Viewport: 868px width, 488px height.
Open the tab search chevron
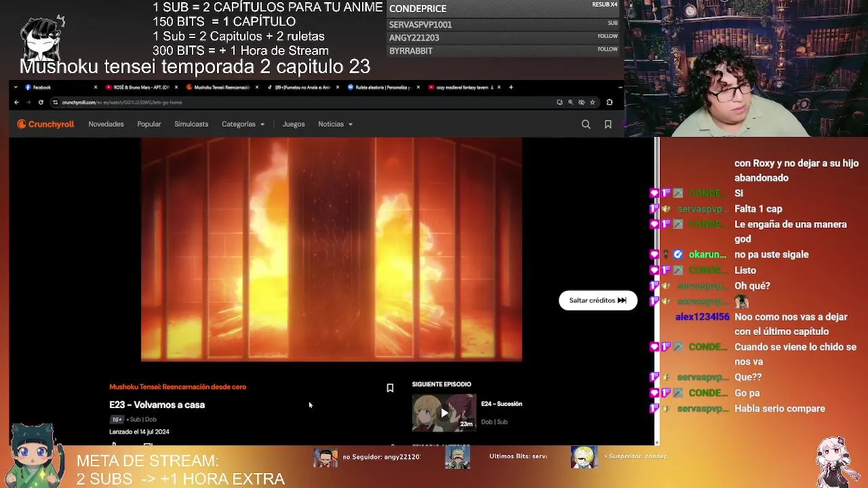(x=15, y=87)
